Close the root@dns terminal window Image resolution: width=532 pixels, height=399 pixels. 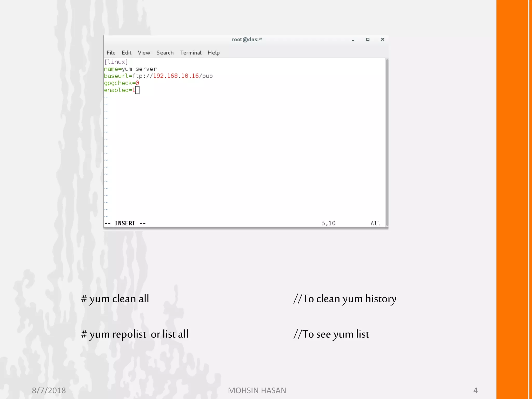tap(382, 39)
